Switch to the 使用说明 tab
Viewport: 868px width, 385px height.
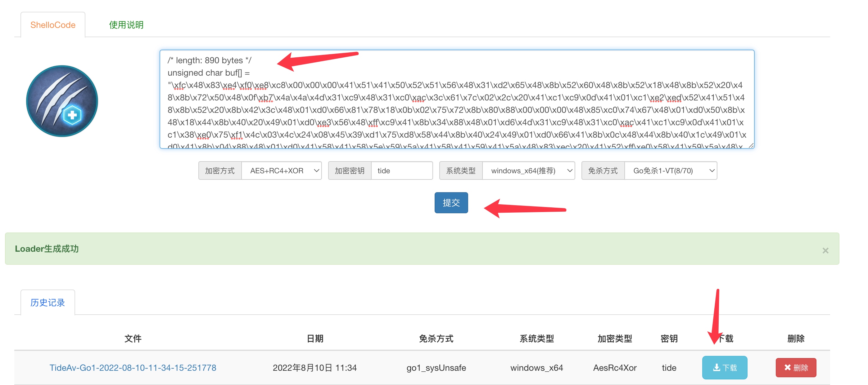click(x=126, y=25)
